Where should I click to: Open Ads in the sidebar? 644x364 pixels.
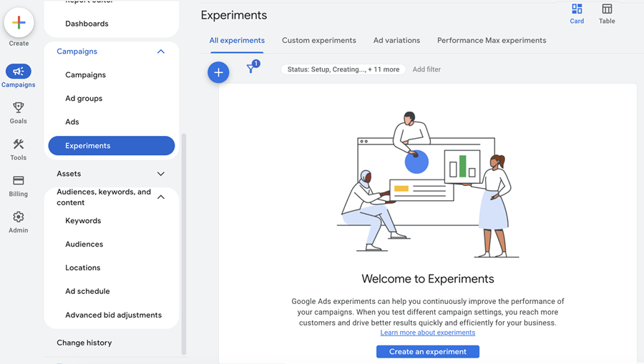(x=72, y=122)
